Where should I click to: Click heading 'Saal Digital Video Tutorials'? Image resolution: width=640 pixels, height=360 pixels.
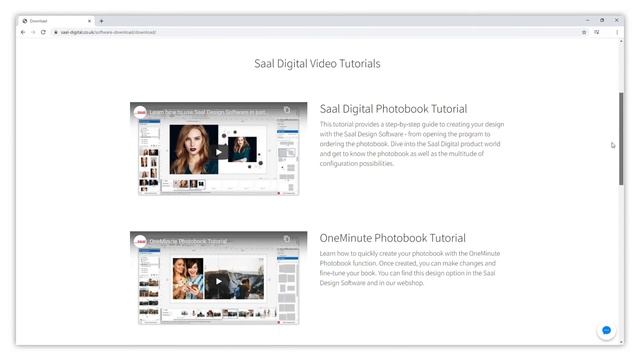coord(317,64)
